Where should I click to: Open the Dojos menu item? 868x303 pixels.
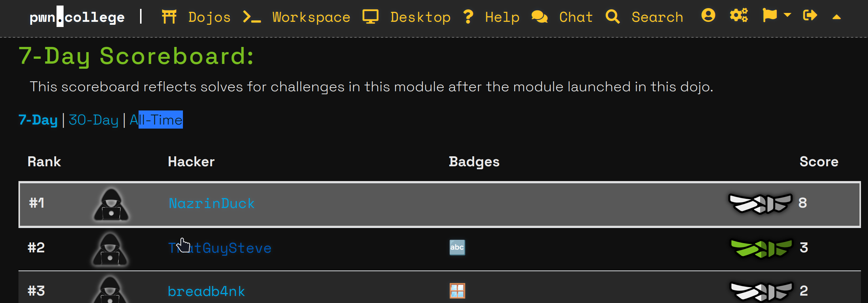(196, 17)
